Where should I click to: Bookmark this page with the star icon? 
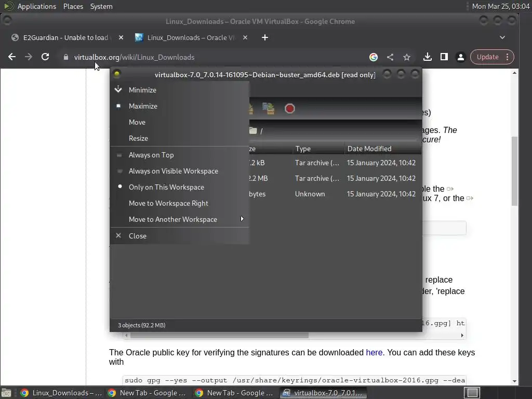point(407,57)
